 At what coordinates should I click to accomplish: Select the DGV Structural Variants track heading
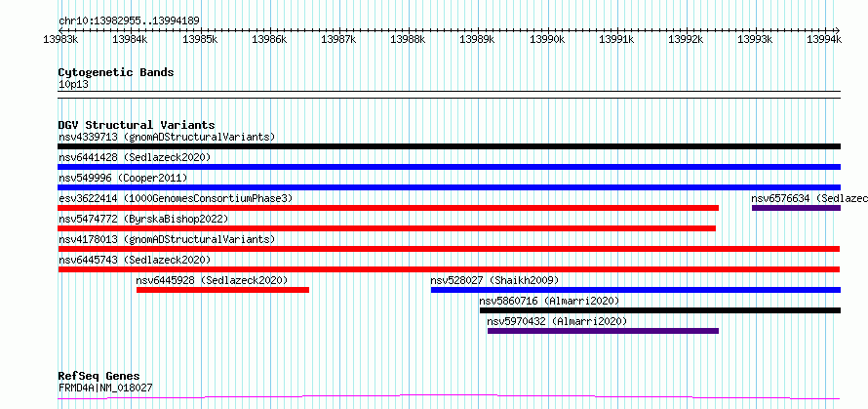pyautogui.click(x=137, y=125)
